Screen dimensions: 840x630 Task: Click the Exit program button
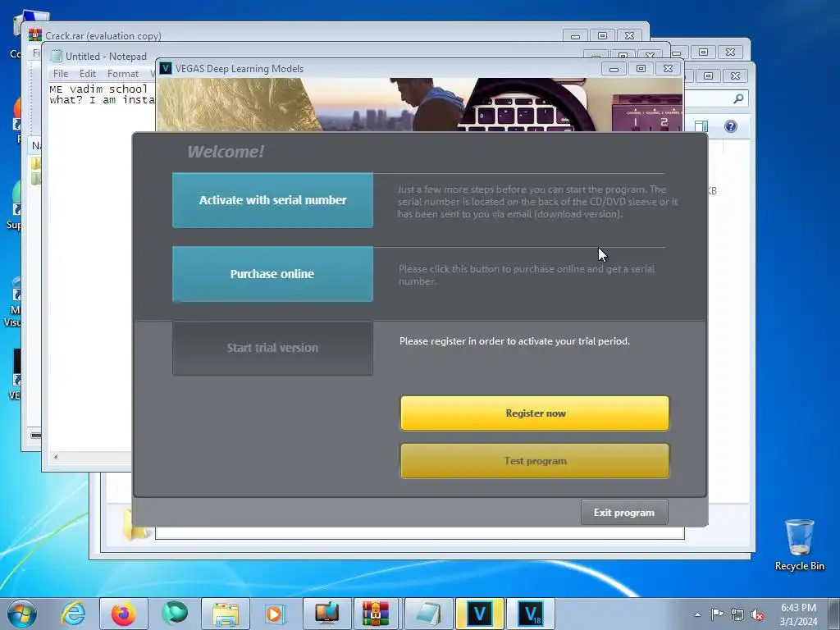624,512
